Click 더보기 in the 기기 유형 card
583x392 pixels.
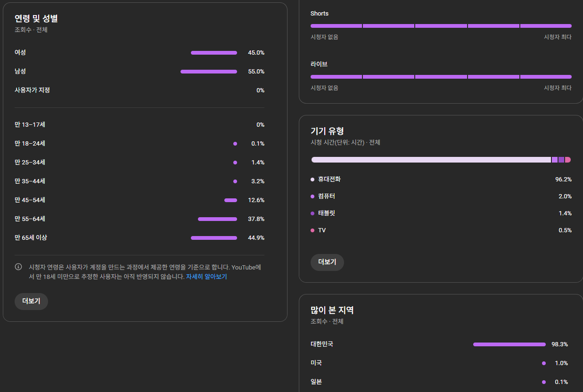pos(327,262)
